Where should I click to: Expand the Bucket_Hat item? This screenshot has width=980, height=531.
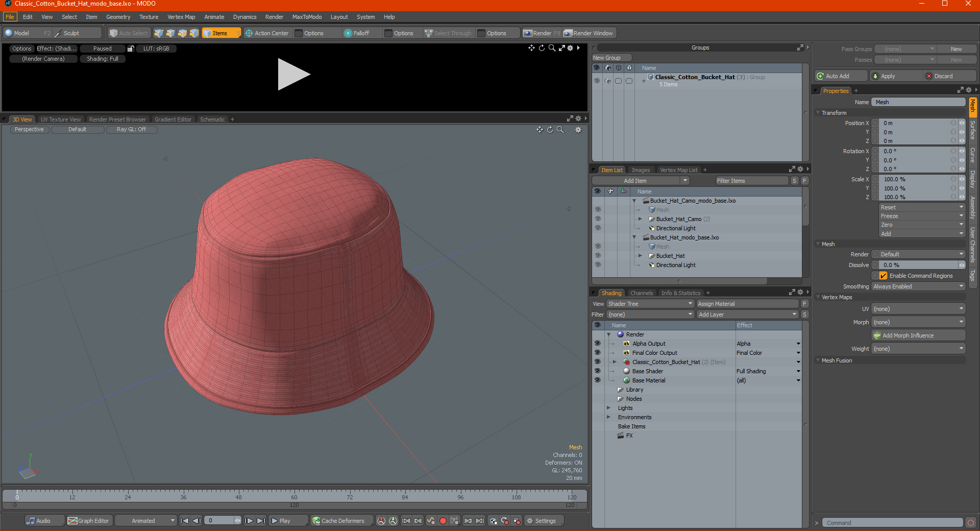click(x=640, y=256)
